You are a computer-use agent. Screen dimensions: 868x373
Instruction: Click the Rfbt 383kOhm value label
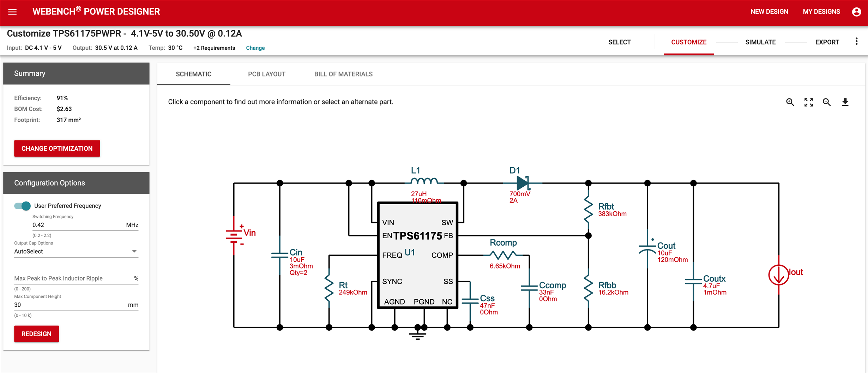[x=612, y=214]
